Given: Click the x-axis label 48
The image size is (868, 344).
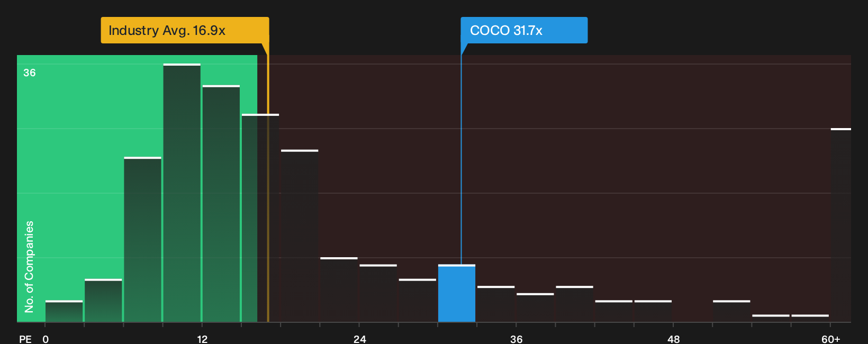Looking at the screenshot, I should coord(674,339).
